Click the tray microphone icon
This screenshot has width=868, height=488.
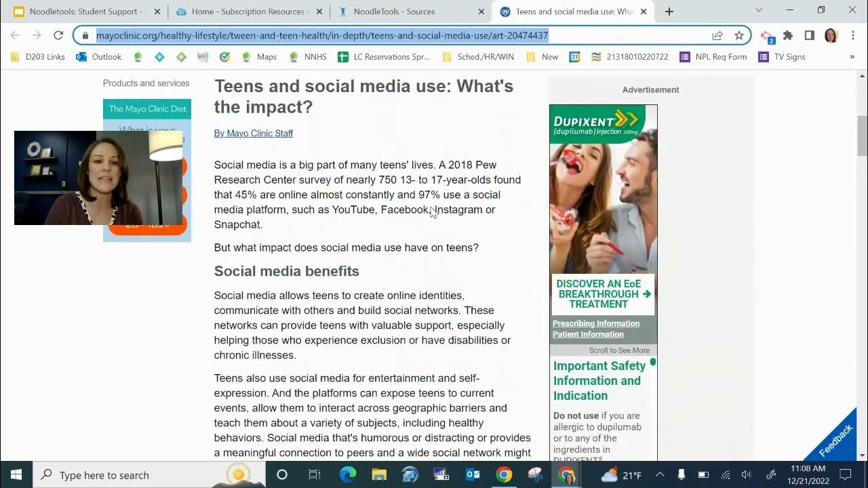click(682, 474)
